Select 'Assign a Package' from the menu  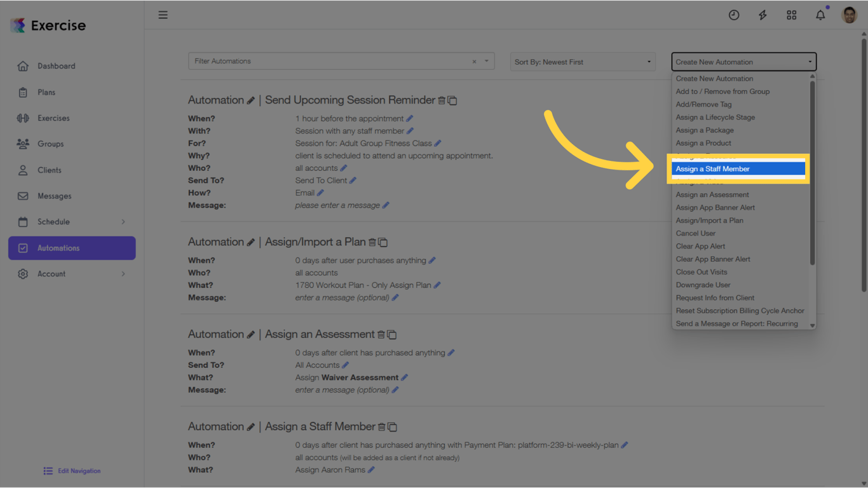tap(704, 130)
